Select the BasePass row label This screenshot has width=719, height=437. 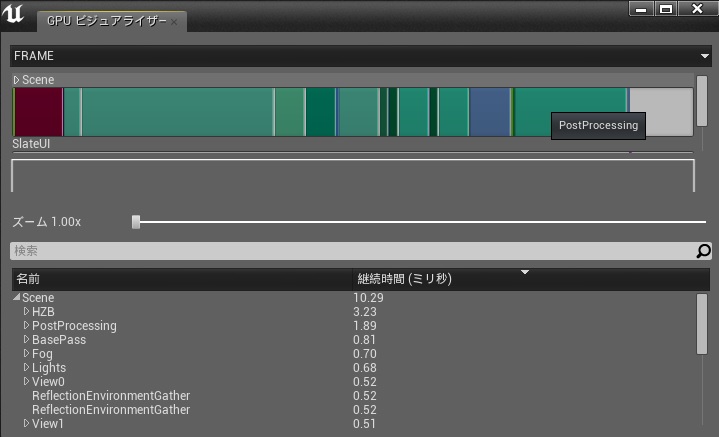pyautogui.click(x=59, y=340)
